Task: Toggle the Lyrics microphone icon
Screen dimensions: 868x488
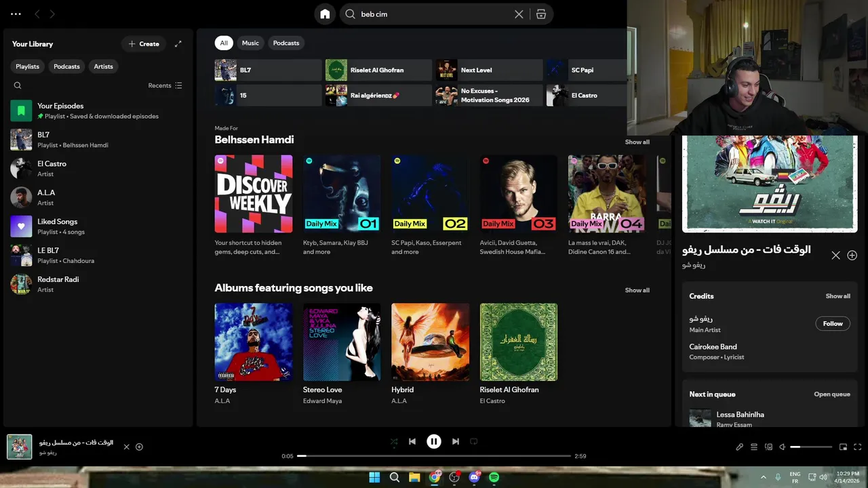Action: pyautogui.click(x=740, y=447)
